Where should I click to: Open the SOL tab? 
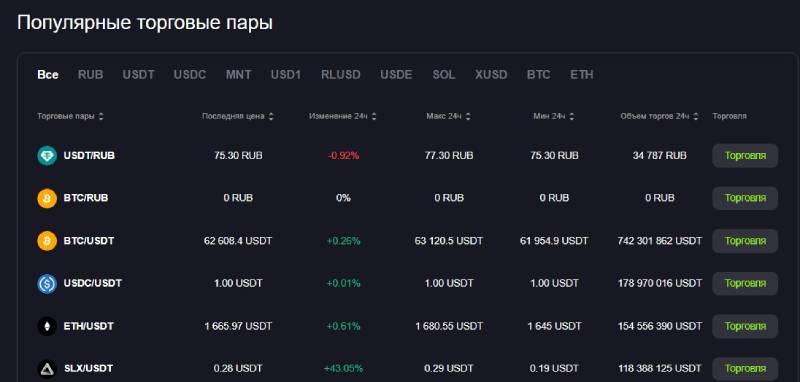point(444,75)
